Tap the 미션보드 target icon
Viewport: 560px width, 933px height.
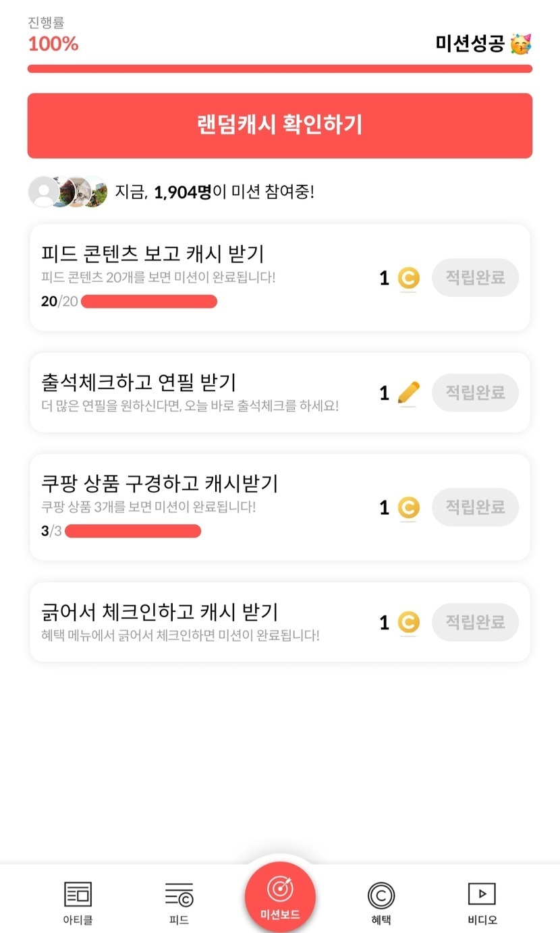click(x=280, y=889)
